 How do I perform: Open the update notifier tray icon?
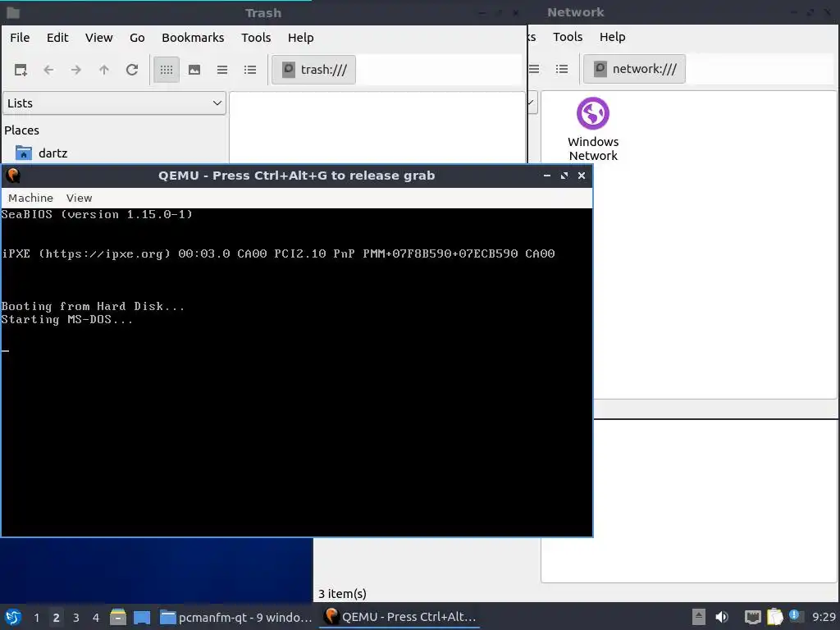795,616
